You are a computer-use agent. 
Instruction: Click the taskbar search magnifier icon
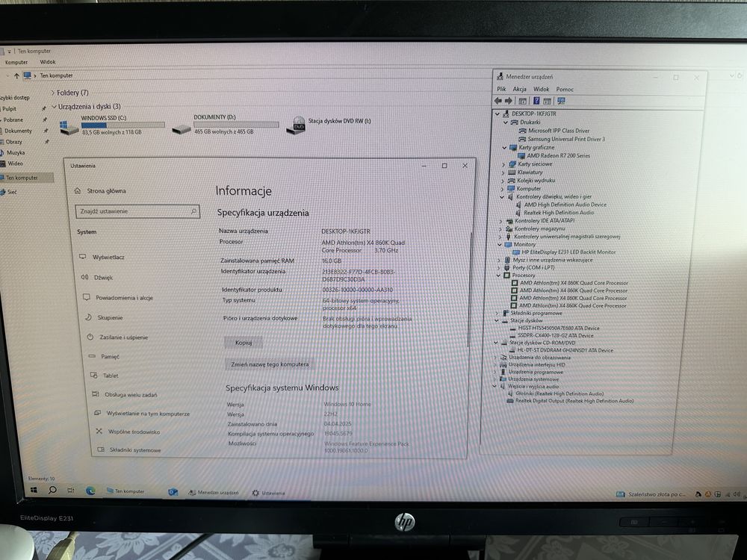[x=52, y=490]
